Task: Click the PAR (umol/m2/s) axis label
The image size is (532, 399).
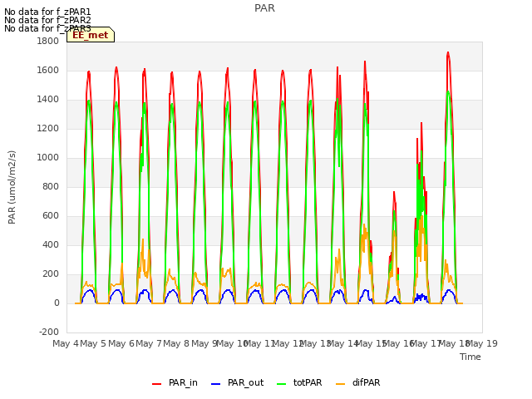Action: pos(12,187)
